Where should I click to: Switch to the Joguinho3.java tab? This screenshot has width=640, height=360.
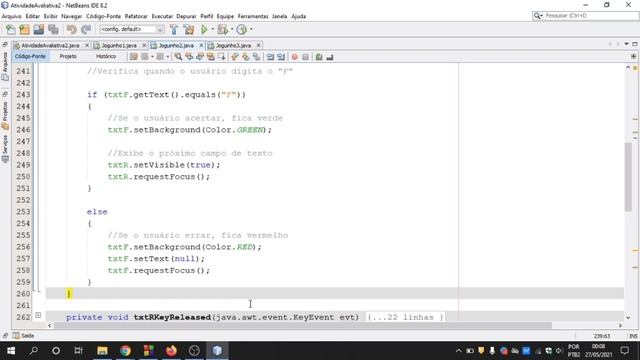pos(233,45)
